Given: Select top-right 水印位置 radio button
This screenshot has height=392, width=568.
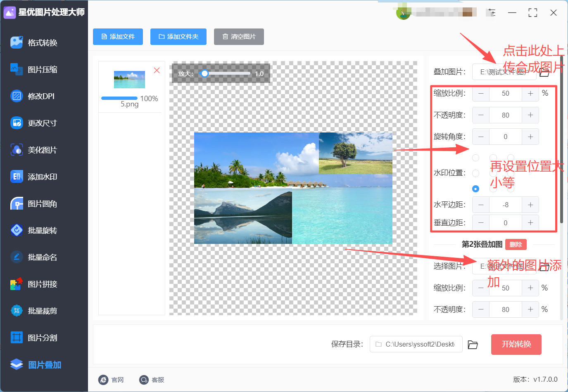Looking at the screenshot, I should click(x=511, y=158).
